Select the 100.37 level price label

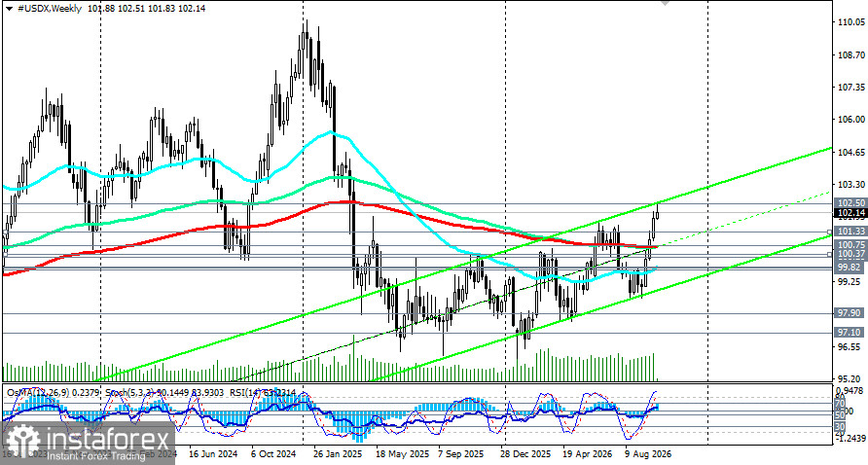(851, 254)
